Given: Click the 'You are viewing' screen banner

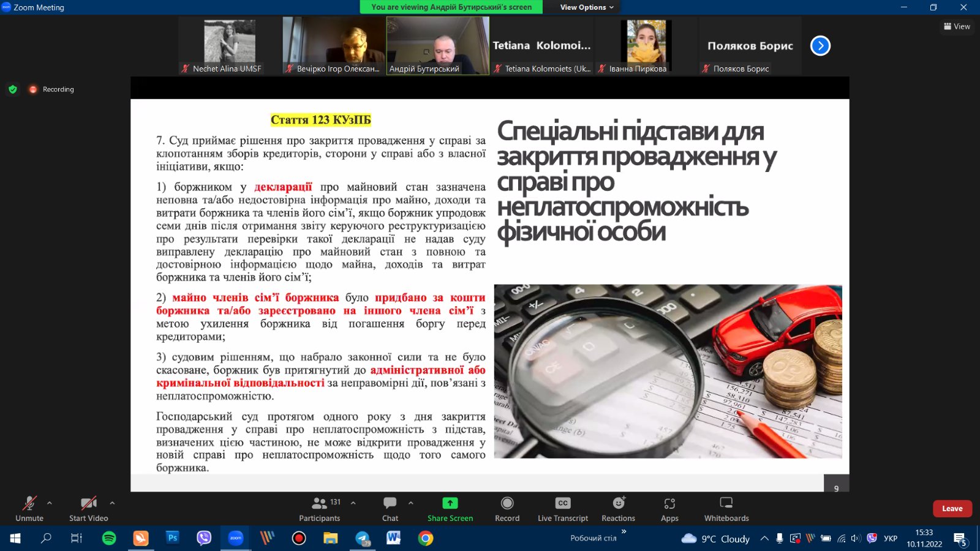Looking at the screenshot, I should (x=452, y=7).
